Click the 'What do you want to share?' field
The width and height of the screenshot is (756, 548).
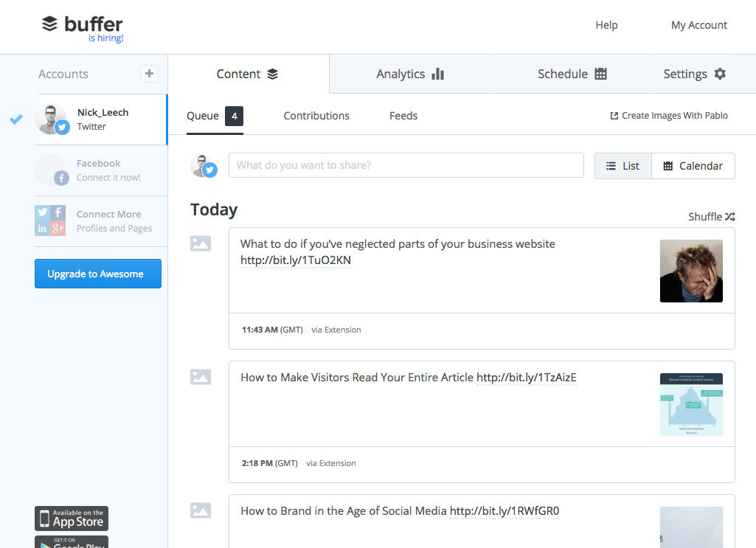pos(406,165)
